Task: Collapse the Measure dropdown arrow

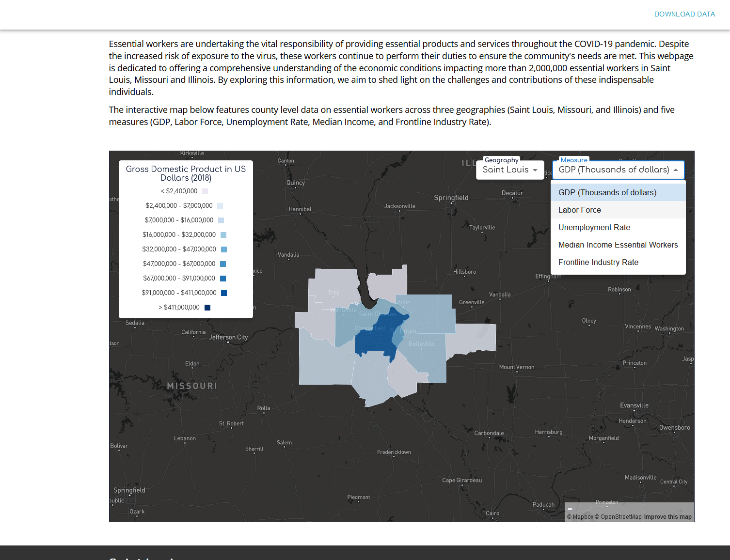Action: [675, 170]
